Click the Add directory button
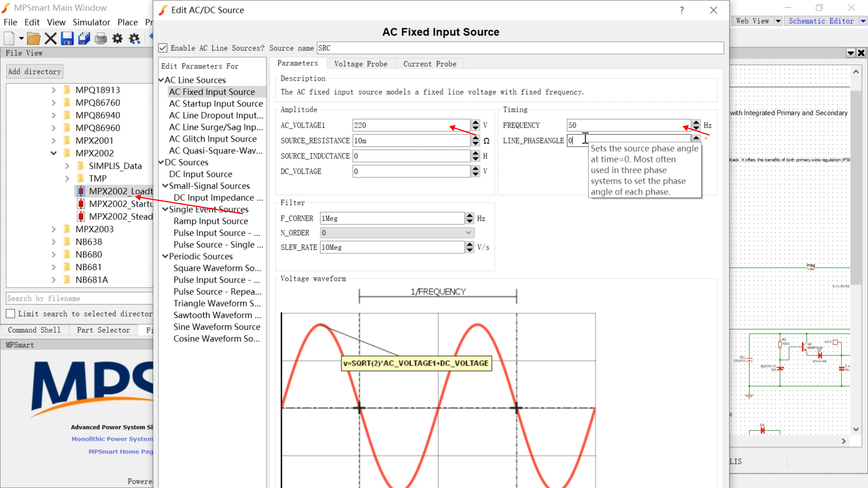Image resolution: width=868 pixels, height=488 pixels. tap(34, 71)
